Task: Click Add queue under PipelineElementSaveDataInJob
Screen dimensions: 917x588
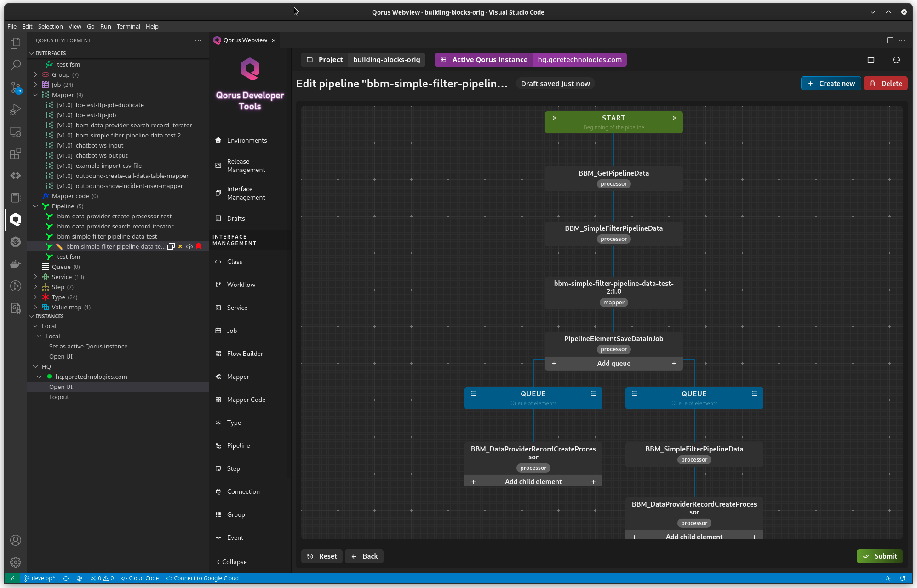Action: click(x=613, y=364)
